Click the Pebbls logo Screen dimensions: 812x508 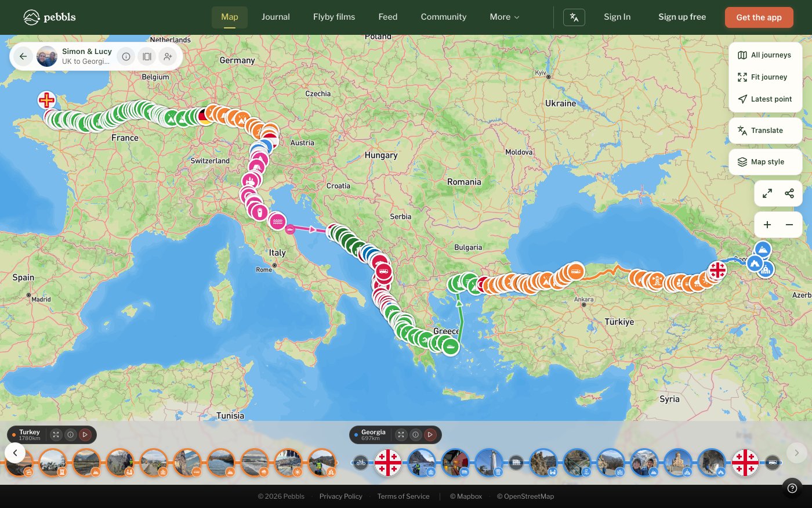point(49,17)
